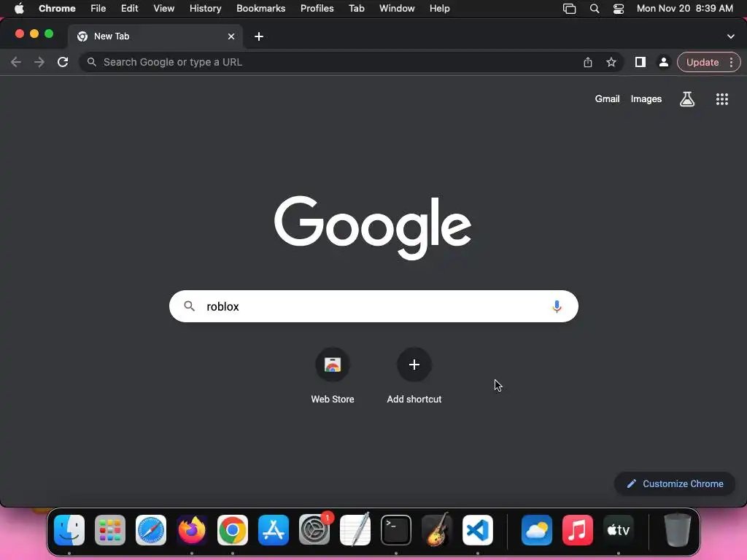The width and height of the screenshot is (747, 560).
Task: Reload the current page
Action: pos(63,63)
